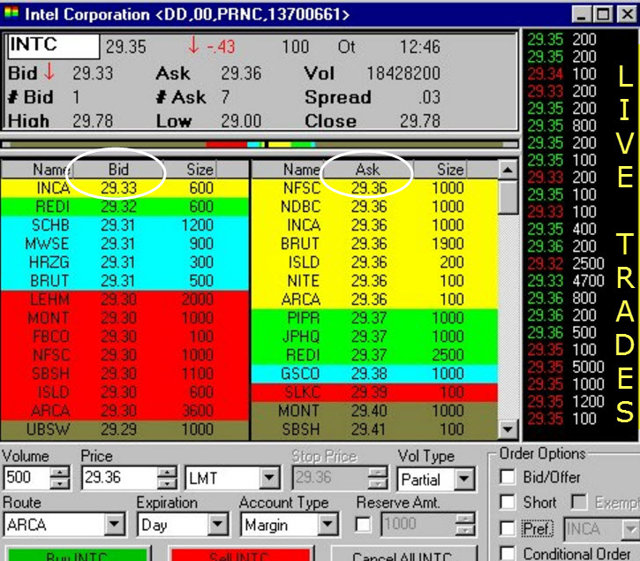Click the Buy INTC button
The image size is (640, 561).
coord(77,554)
